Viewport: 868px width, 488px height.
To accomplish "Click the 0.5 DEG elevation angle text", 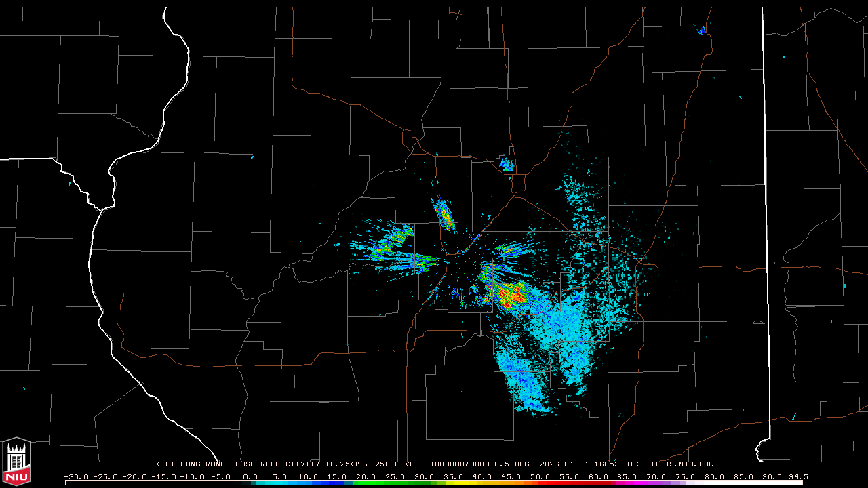I will 519,464.
